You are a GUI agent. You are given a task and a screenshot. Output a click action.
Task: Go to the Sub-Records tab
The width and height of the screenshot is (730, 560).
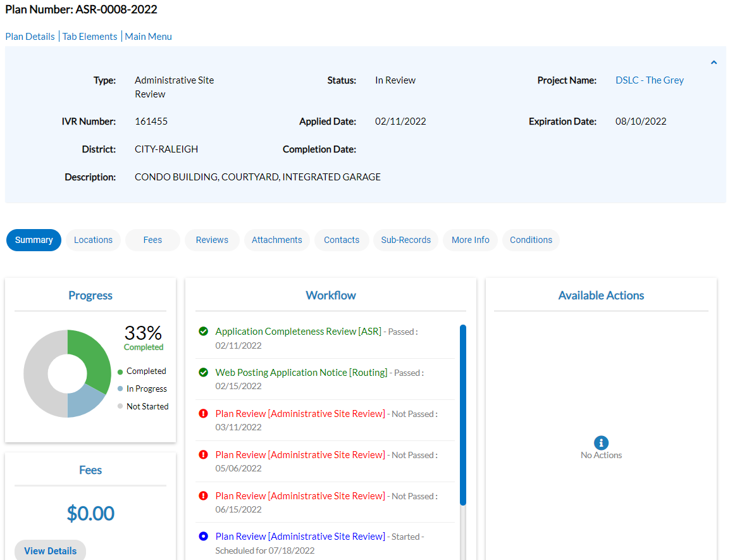pyautogui.click(x=405, y=240)
